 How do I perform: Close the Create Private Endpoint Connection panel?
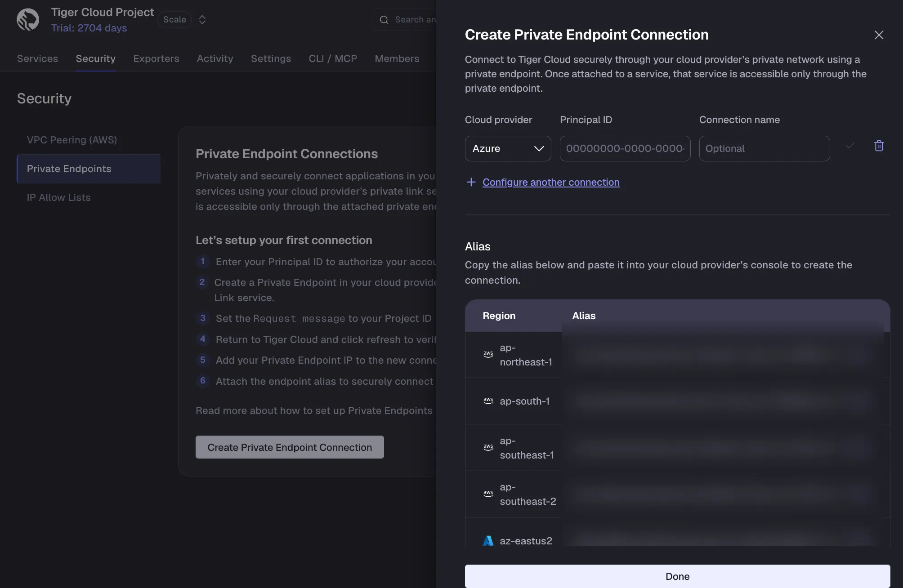click(879, 35)
